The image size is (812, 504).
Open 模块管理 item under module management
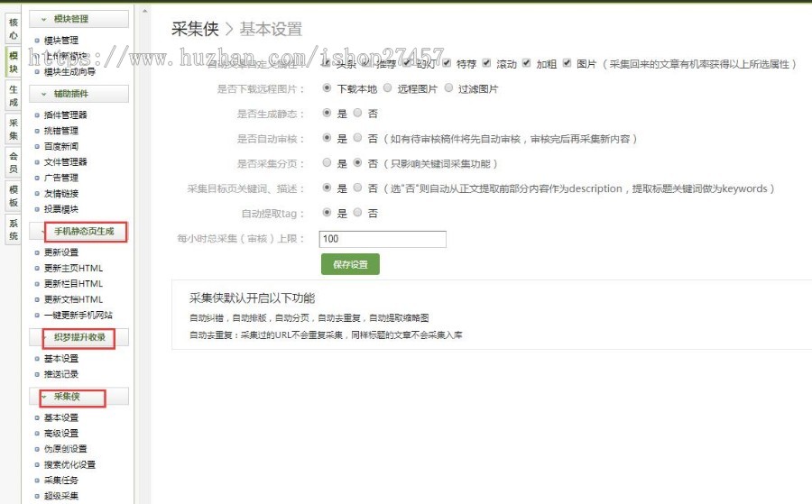tap(61, 41)
